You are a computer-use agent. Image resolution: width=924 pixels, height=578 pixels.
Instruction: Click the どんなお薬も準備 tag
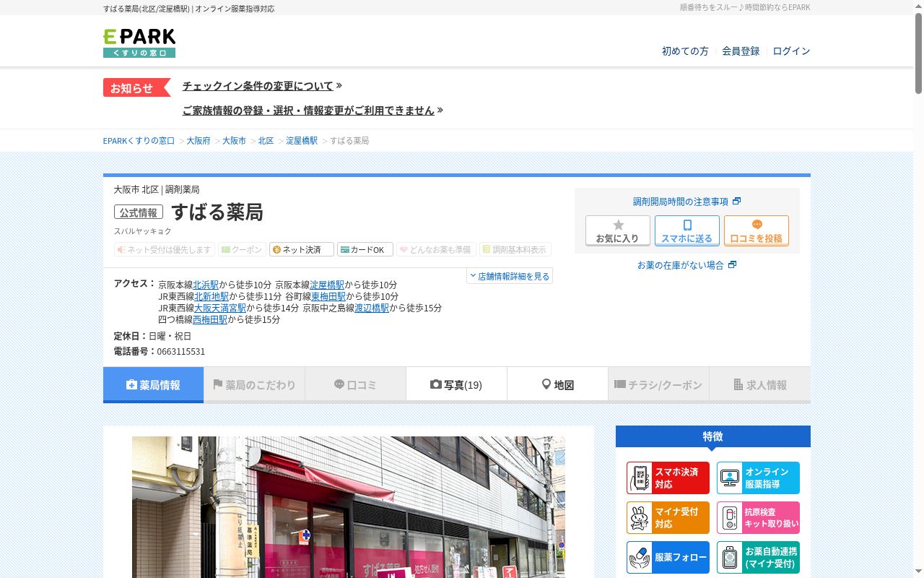436,249
